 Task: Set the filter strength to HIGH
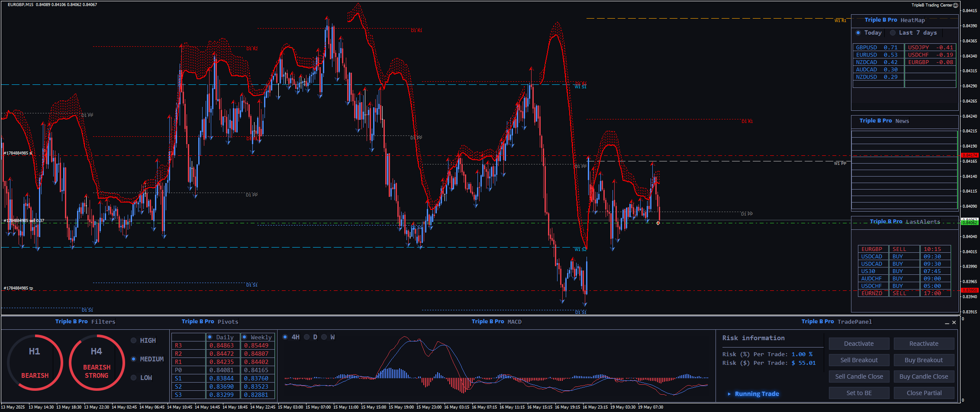pyautogui.click(x=134, y=341)
